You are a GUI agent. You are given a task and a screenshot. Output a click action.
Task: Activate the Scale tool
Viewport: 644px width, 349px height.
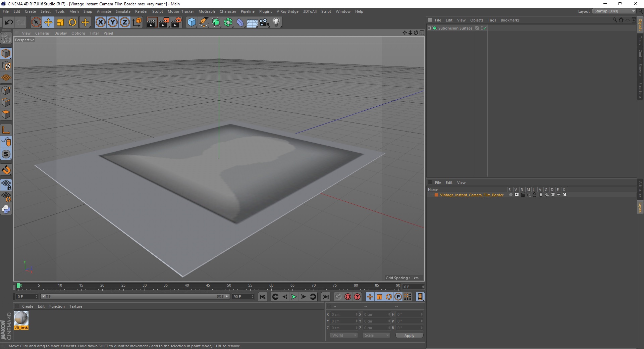pos(60,22)
